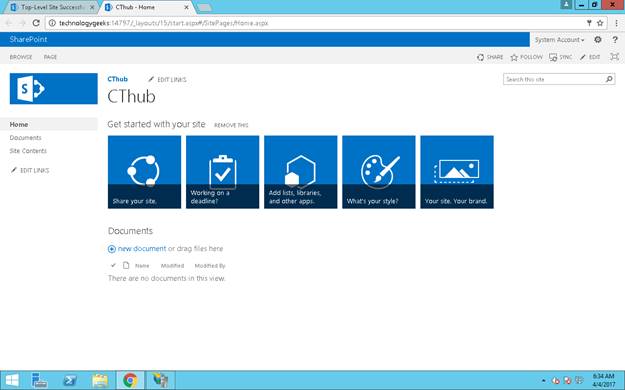The height and width of the screenshot is (390, 625).
Task: Open the Share your site tile
Action: [144, 172]
